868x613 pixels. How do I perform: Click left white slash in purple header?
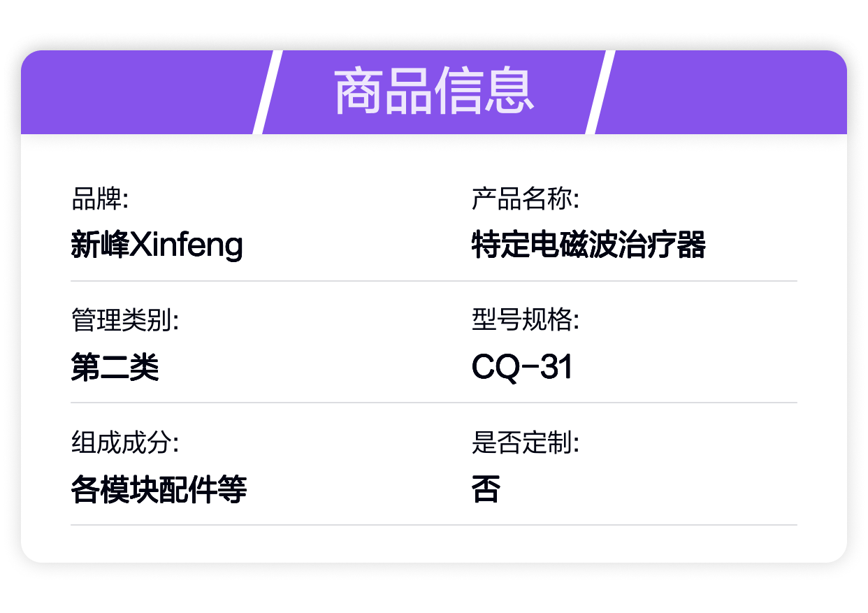[267, 92]
